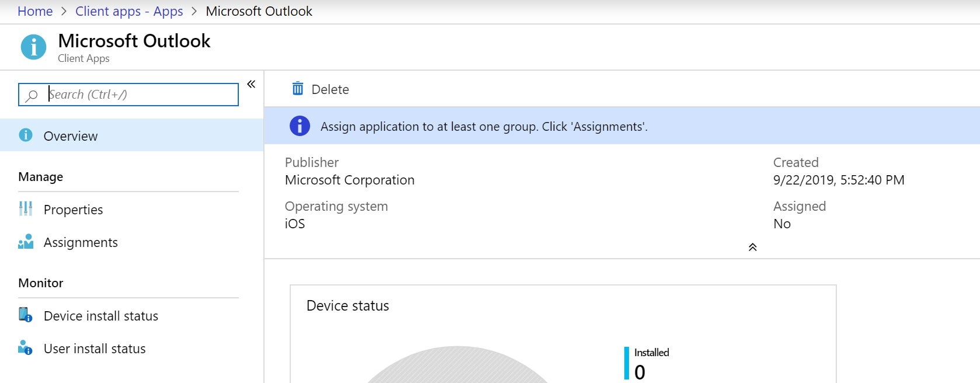Click the Microsoft Outlook page title
Image resolution: width=980 pixels, height=383 pixels.
tap(134, 41)
